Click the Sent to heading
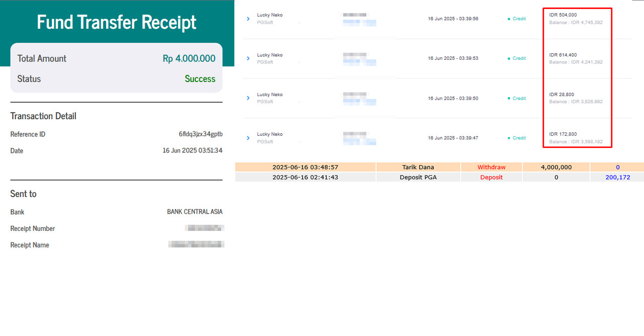Image resolution: width=644 pixels, height=336 pixels. point(23,194)
